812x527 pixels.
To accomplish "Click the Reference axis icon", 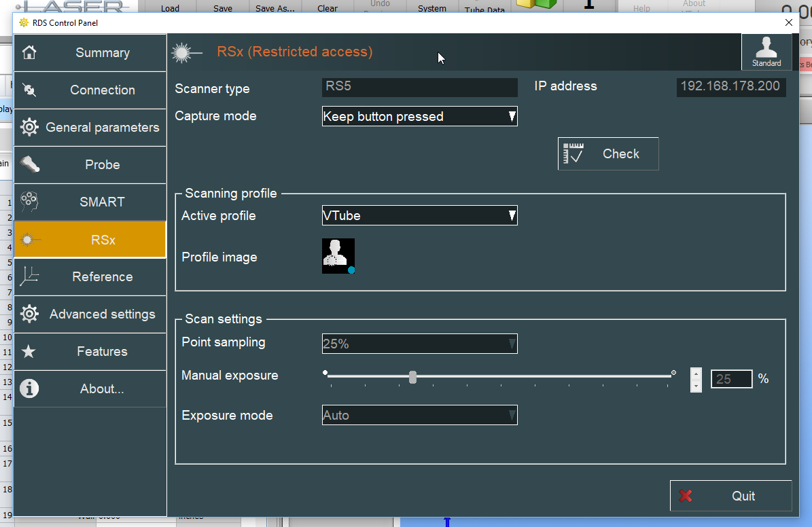I will [x=29, y=276].
